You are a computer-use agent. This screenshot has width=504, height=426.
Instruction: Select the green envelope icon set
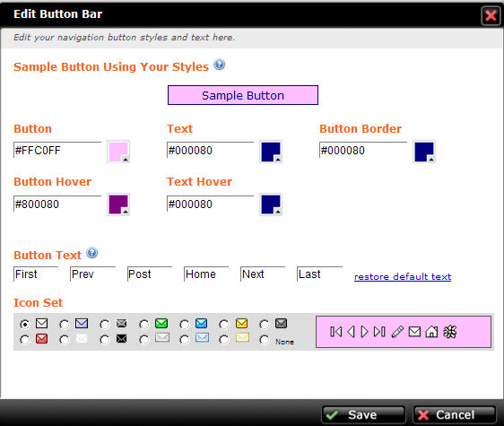point(144,324)
